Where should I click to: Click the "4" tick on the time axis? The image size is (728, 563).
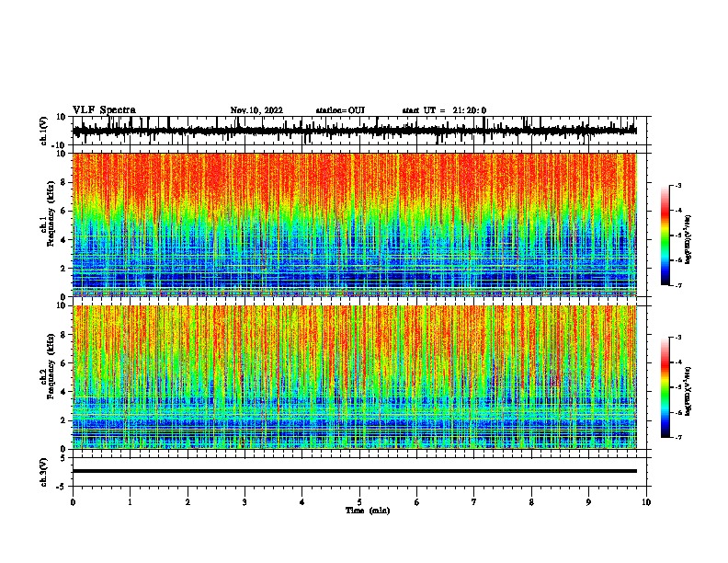(302, 502)
